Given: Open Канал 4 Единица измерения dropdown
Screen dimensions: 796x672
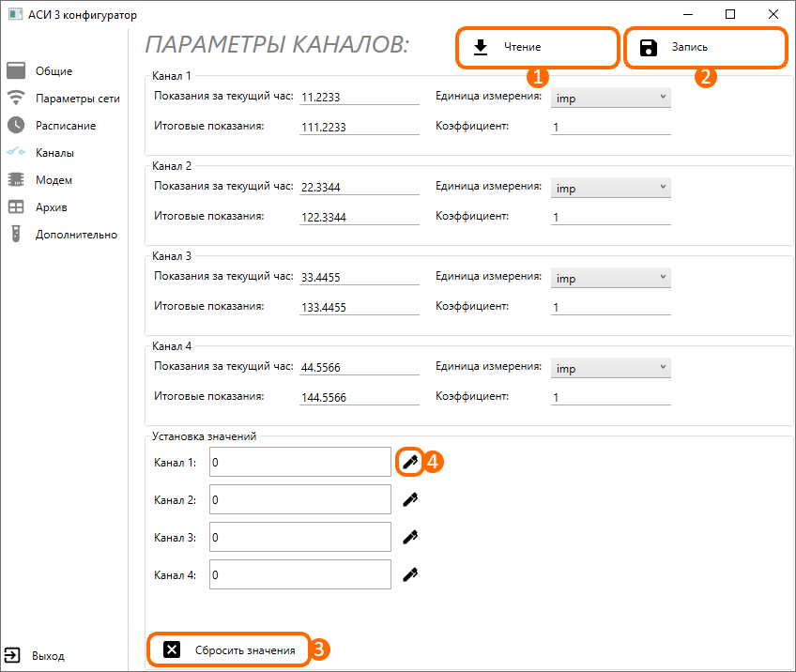Looking at the screenshot, I should click(611, 368).
